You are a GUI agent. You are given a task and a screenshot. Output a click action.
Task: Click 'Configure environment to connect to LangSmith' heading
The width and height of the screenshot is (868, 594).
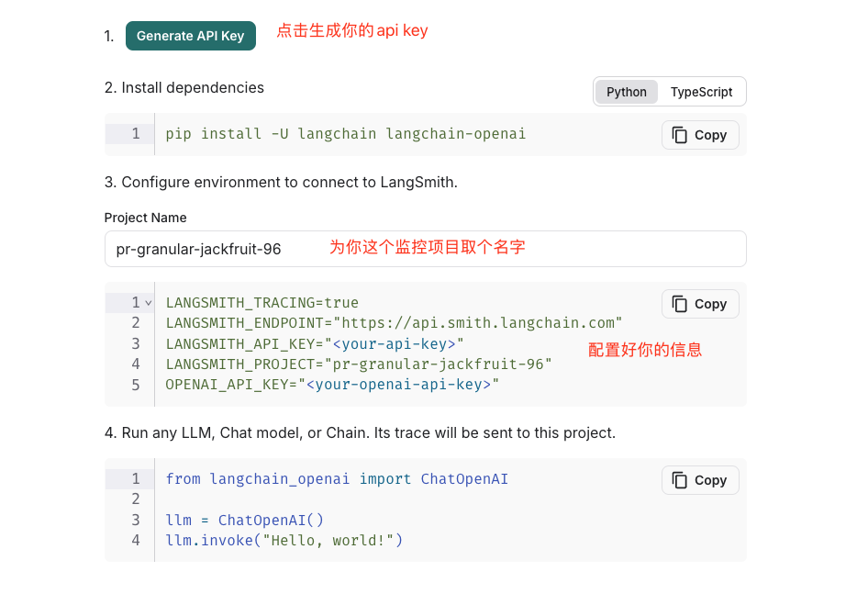pos(281,183)
